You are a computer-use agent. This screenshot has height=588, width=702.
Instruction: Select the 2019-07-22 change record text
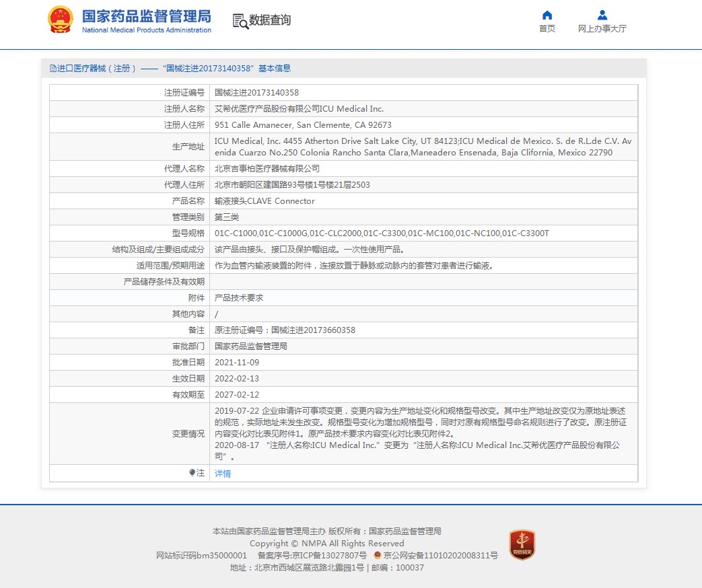point(421,422)
